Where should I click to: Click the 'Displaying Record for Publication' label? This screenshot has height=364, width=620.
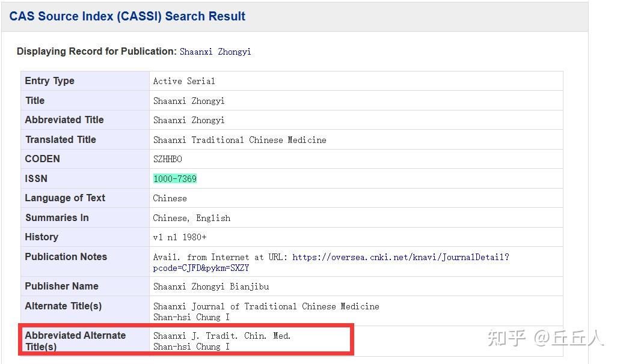click(96, 52)
